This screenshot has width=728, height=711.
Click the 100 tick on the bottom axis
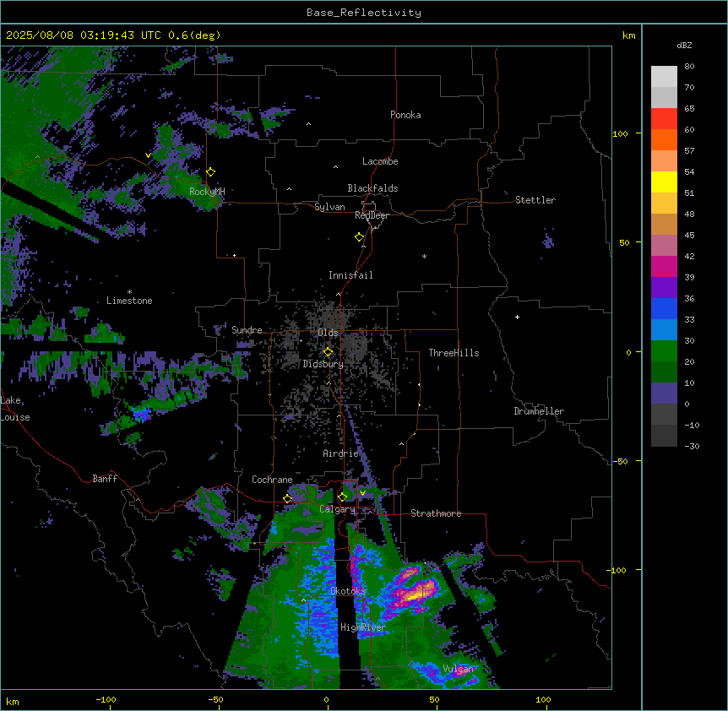pyautogui.click(x=543, y=699)
